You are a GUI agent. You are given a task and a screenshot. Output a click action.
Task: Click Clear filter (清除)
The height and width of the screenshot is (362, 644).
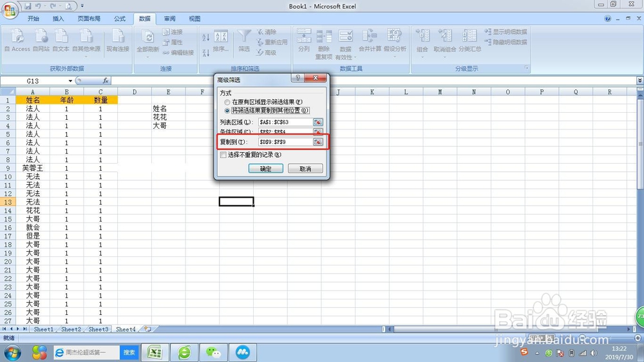[x=267, y=32]
